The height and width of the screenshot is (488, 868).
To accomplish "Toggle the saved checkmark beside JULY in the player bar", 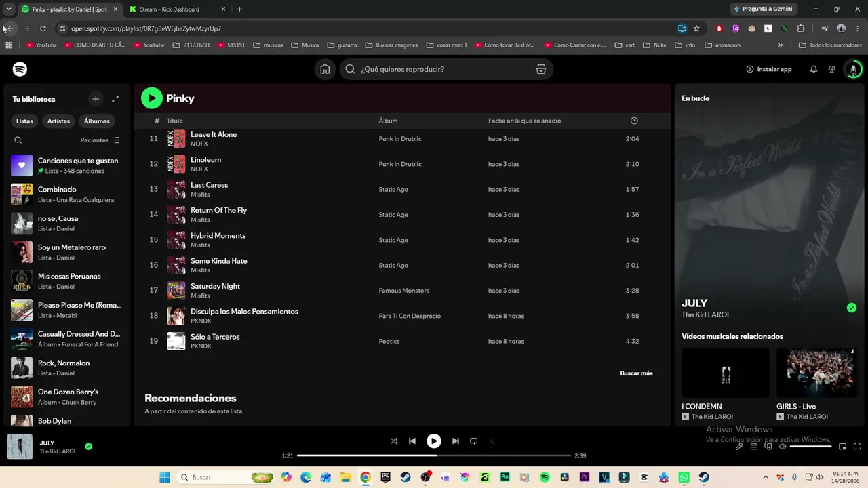I will [89, 447].
